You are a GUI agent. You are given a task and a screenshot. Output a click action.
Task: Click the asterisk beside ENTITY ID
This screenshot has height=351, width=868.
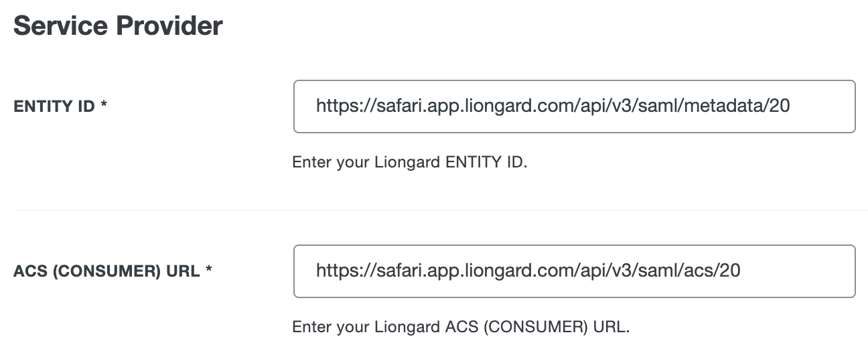pyautogui.click(x=104, y=106)
